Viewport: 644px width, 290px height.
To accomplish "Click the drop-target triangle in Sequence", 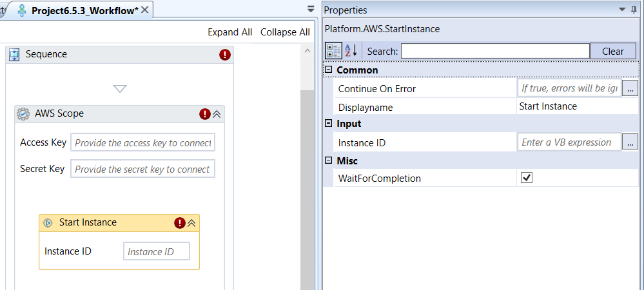I will [x=119, y=89].
